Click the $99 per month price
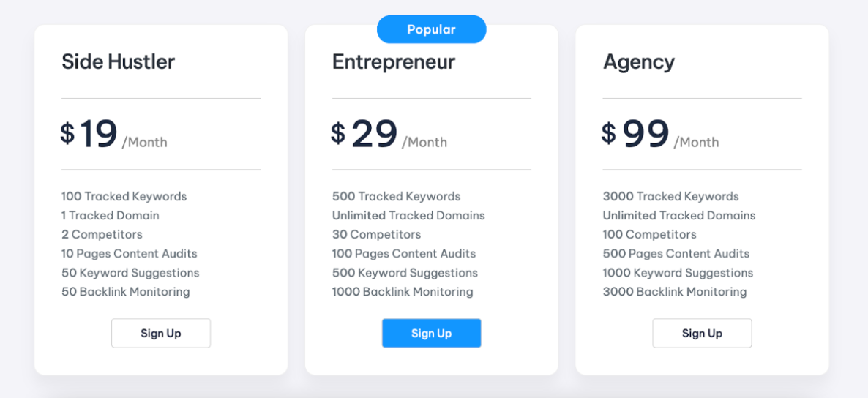 click(x=660, y=135)
